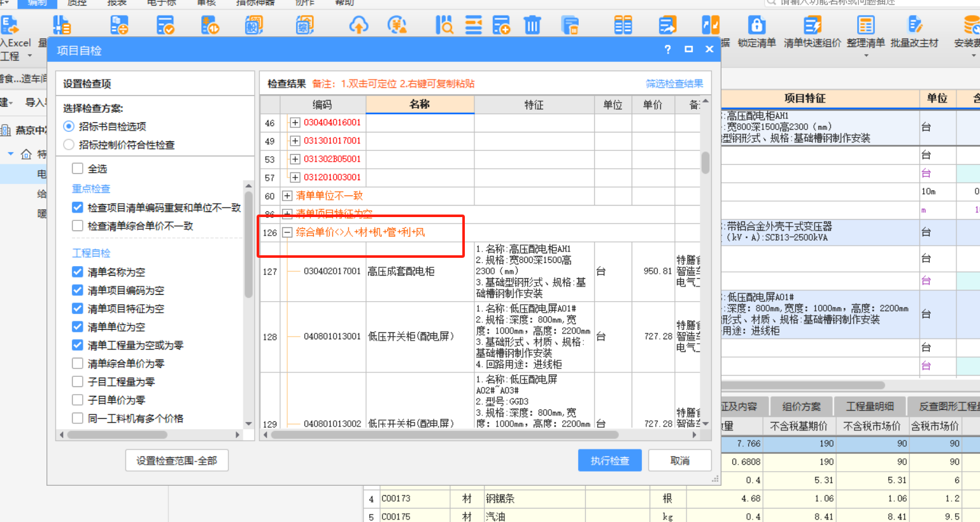Expand result row 031201003001

click(295, 177)
